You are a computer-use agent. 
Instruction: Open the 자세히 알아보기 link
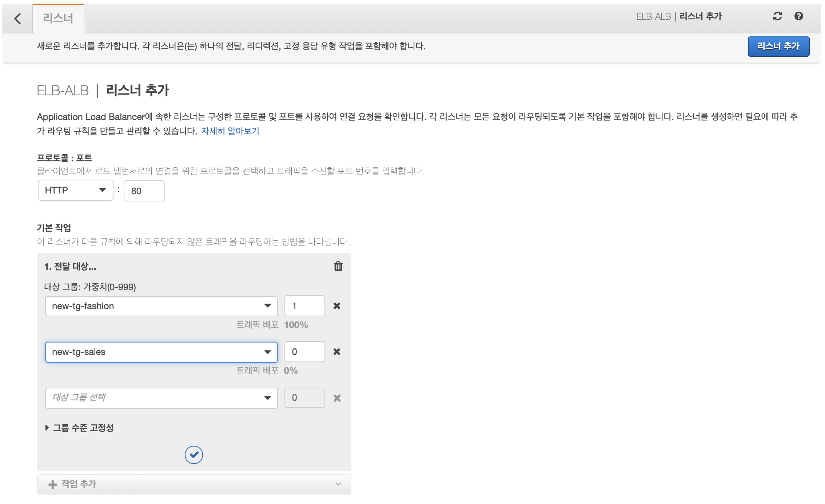[x=230, y=131]
